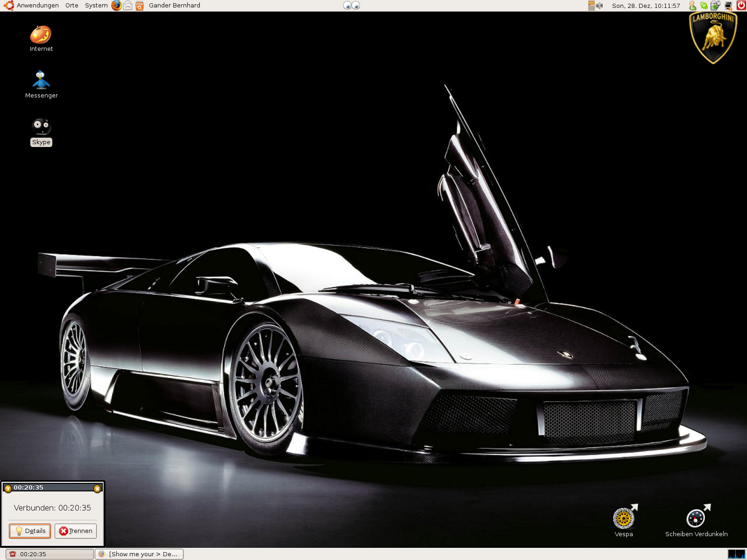Click the network monitor tray icon

pos(728,6)
